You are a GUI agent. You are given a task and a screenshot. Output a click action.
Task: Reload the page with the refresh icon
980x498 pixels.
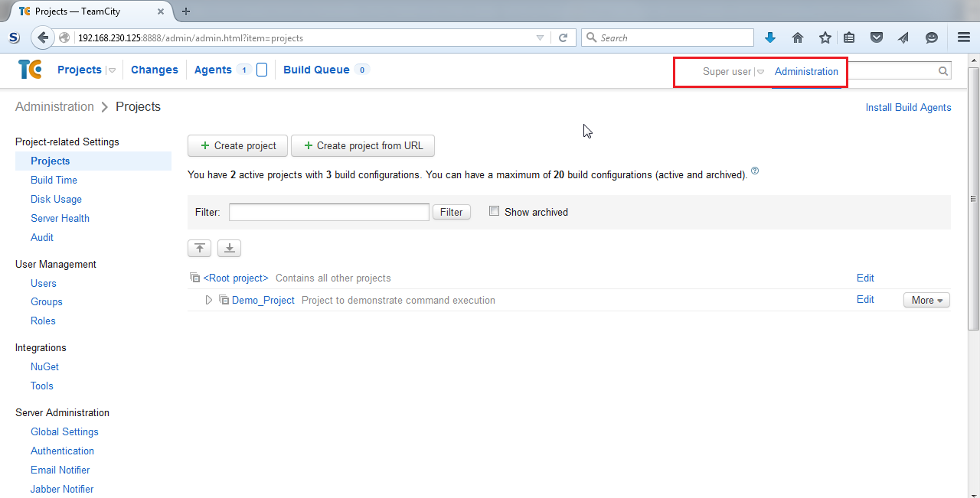(563, 37)
